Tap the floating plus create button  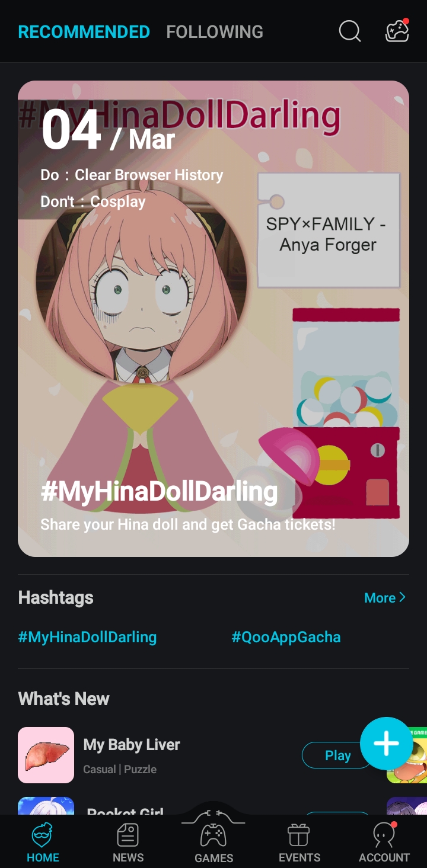pyautogui.click(x=386, y=743)
